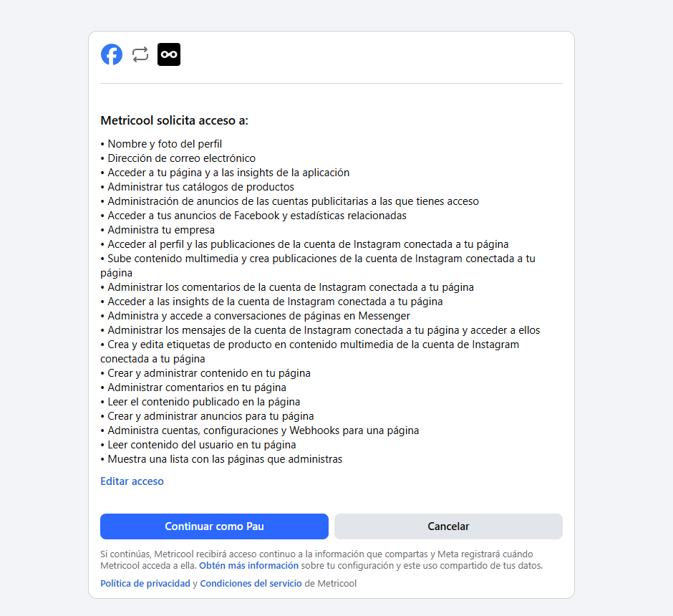The image size is (673, 616).
Task: Click the sync arrows icon
Action: 140,54
